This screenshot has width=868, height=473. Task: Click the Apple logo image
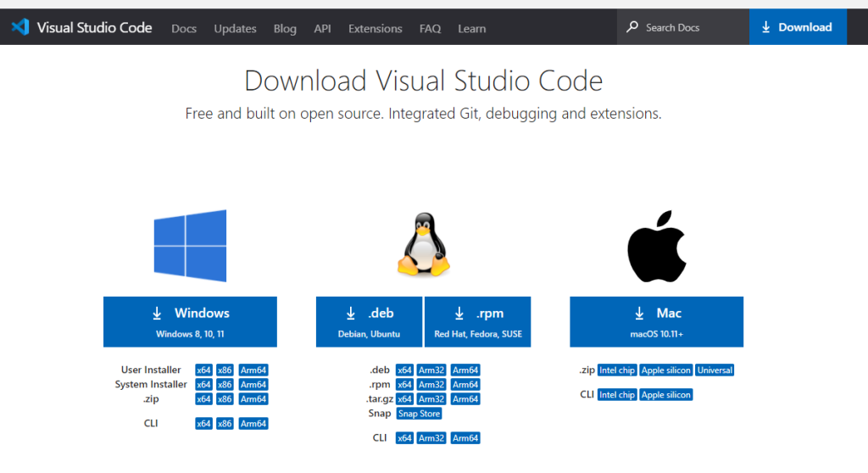click(x=657, y=246)
